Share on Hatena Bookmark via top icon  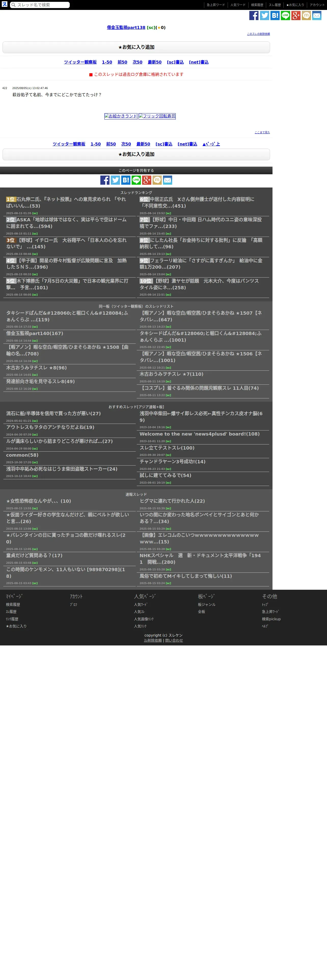click(x=275, y=15)
